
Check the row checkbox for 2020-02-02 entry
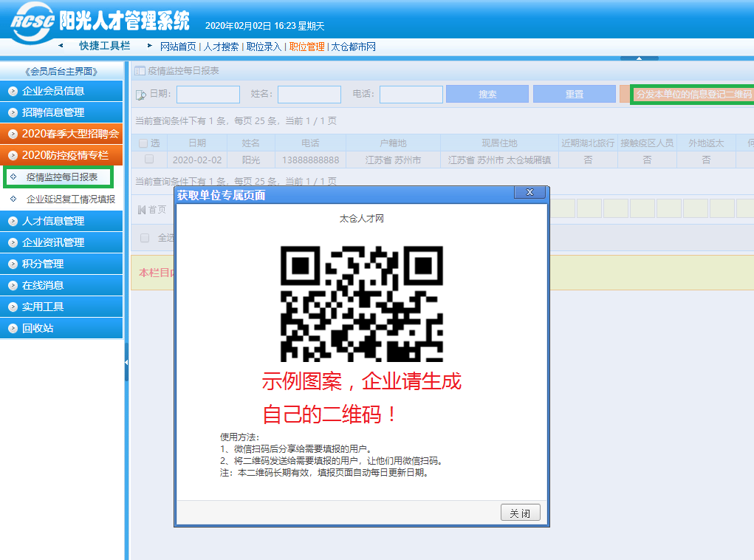coord(149,160)
